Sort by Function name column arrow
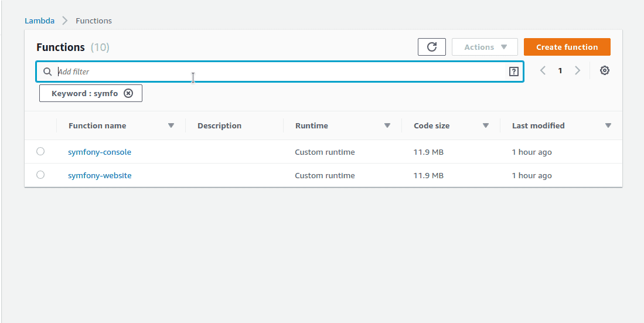 pyautogui.click(x=171, y=125)
